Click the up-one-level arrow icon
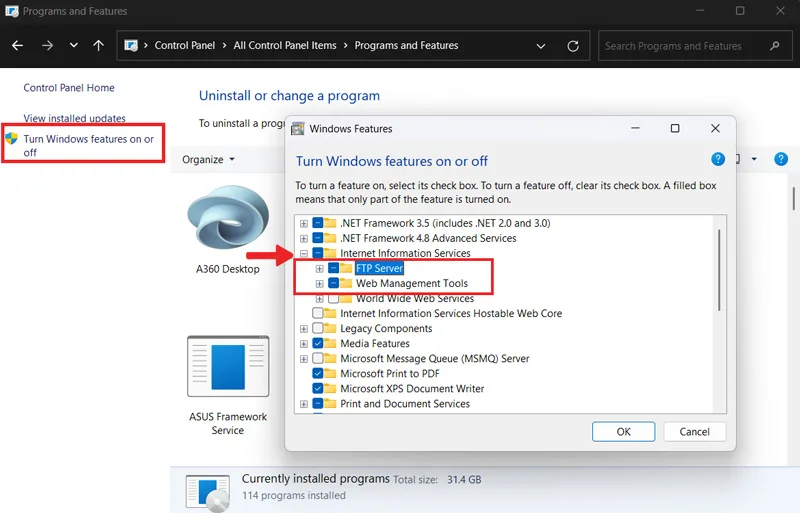Image resolution: width=800 pixels, height=513 pixels. point(98,45)
